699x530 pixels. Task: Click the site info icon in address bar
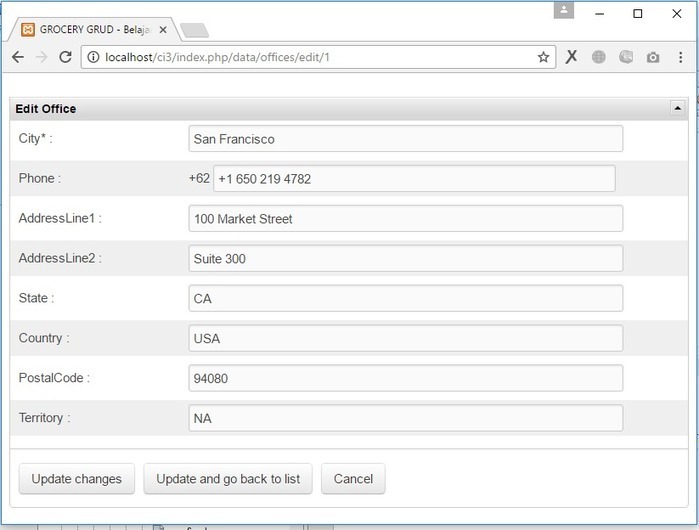(x=93, y=57)
